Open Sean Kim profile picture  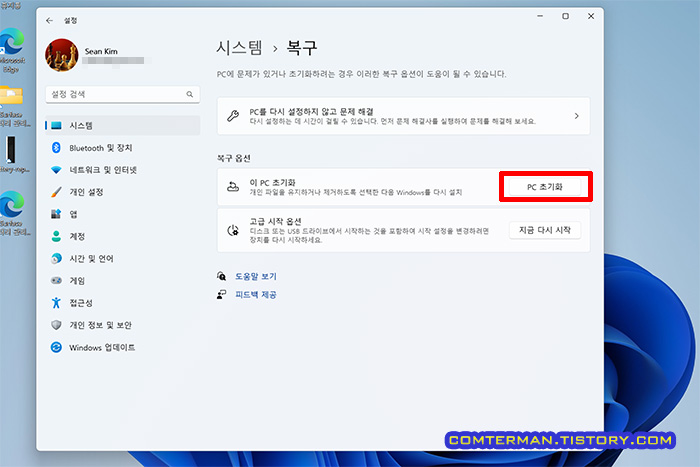point(62,55)
